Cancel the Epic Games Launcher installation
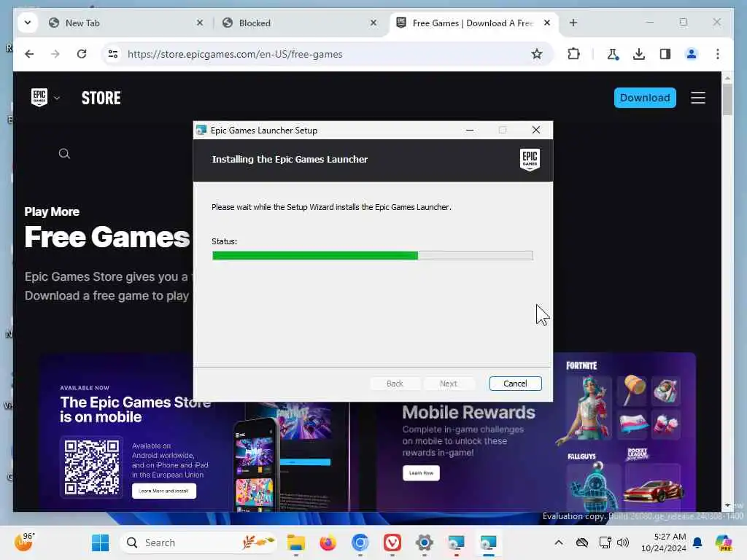The height and width of the screenshot is (560, 747). (x=515, y=384)
